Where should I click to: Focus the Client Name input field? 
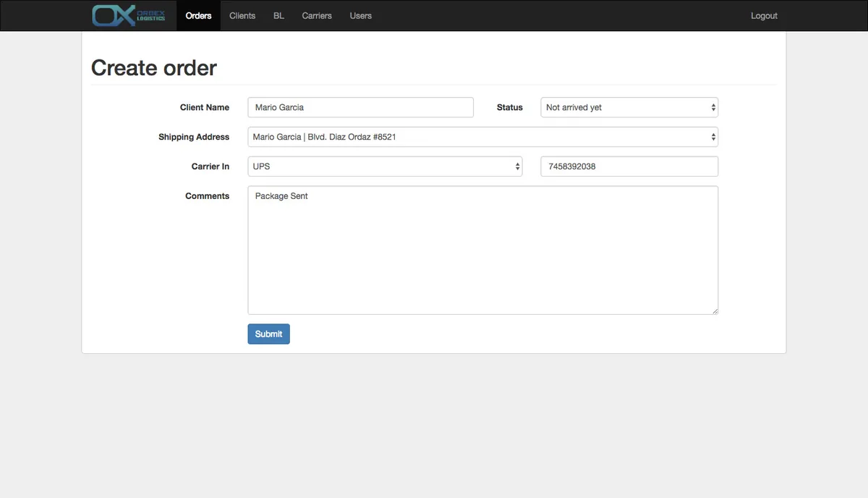point(360,107)
